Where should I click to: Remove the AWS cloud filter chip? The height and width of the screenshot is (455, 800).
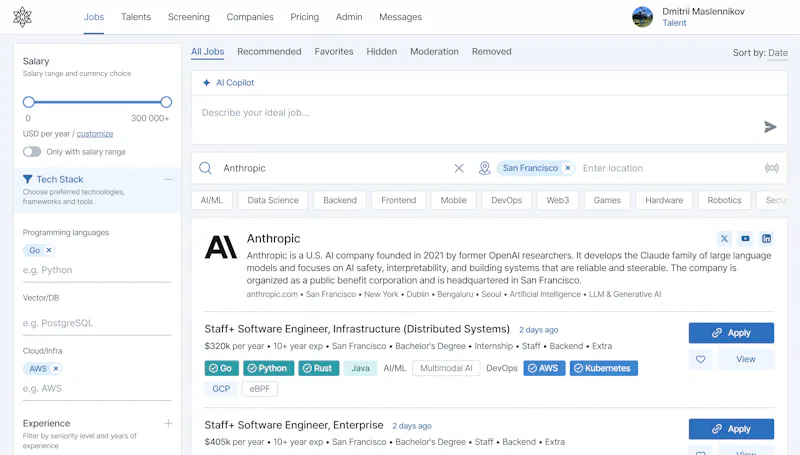(56, 368)
